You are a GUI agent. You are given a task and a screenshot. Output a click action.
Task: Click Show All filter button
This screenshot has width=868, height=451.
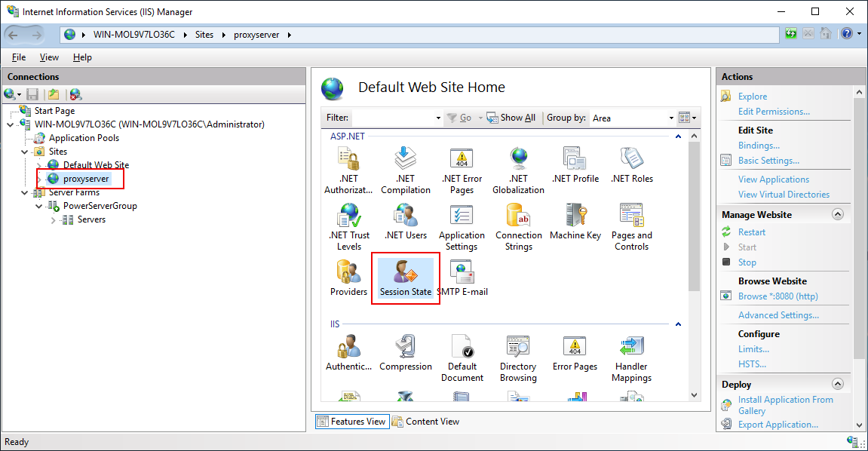click(x=511, y=118)
